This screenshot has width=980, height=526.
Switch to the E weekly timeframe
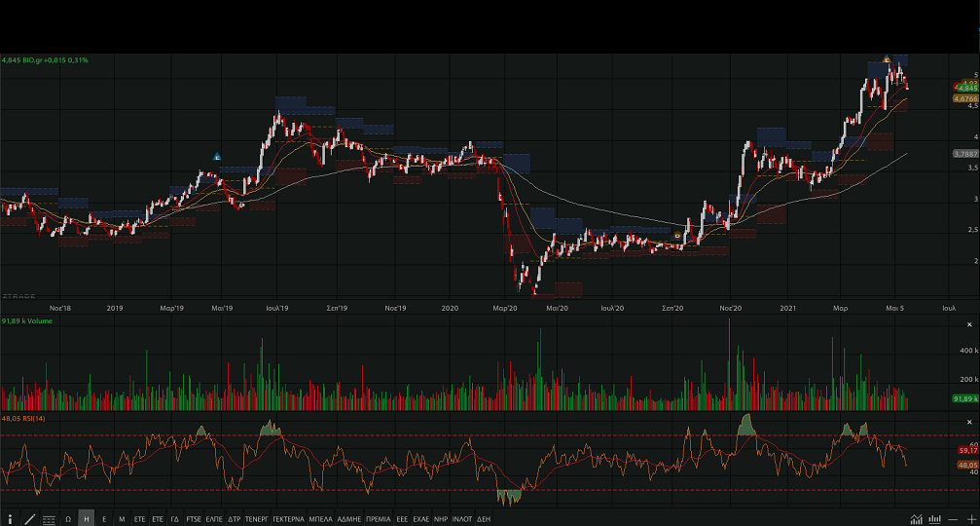click(104, 519)
